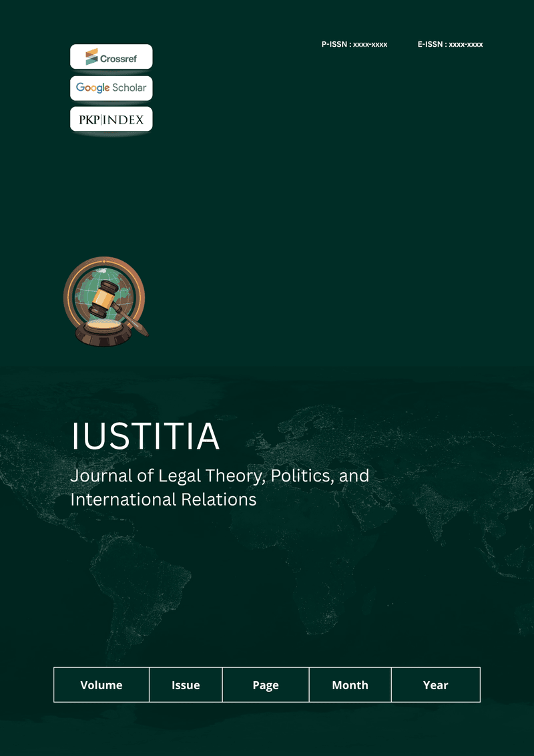Select the PKP Index badge
534x756 pixels.
pyautogui.click(x=111, y=120)
